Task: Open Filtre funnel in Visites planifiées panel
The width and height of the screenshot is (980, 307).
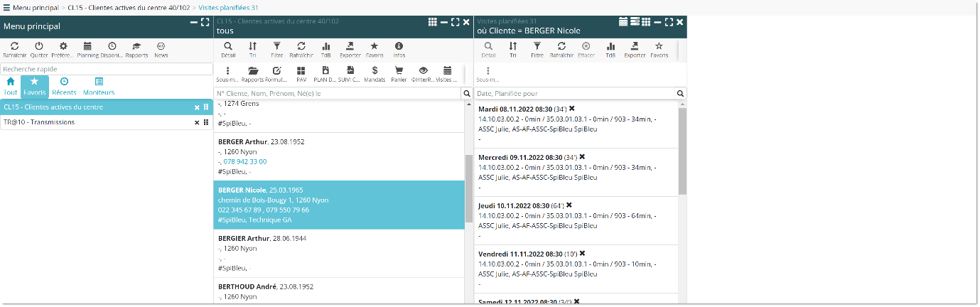Action: [x=537, y=48]
